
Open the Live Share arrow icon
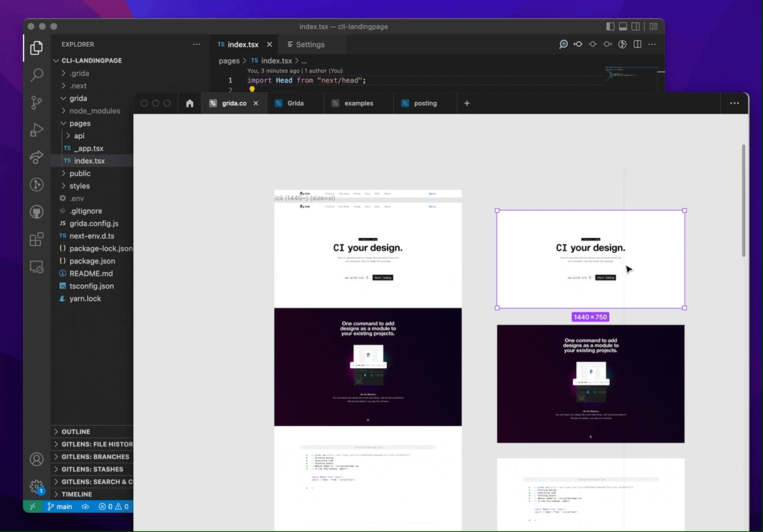point(36,157)
